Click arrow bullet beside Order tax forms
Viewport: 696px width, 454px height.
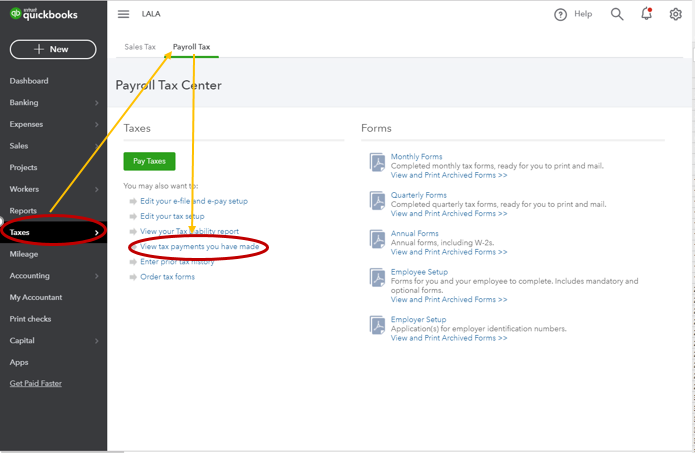(133, 277)
